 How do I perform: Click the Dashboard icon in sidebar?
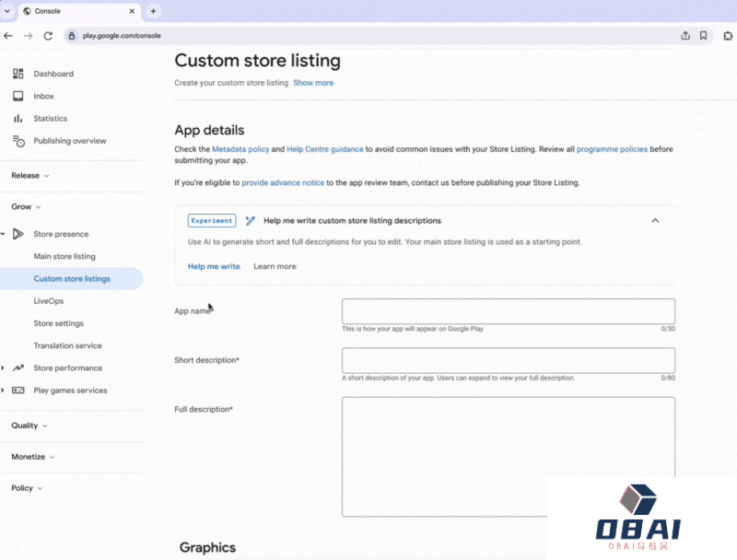[18, 74]
